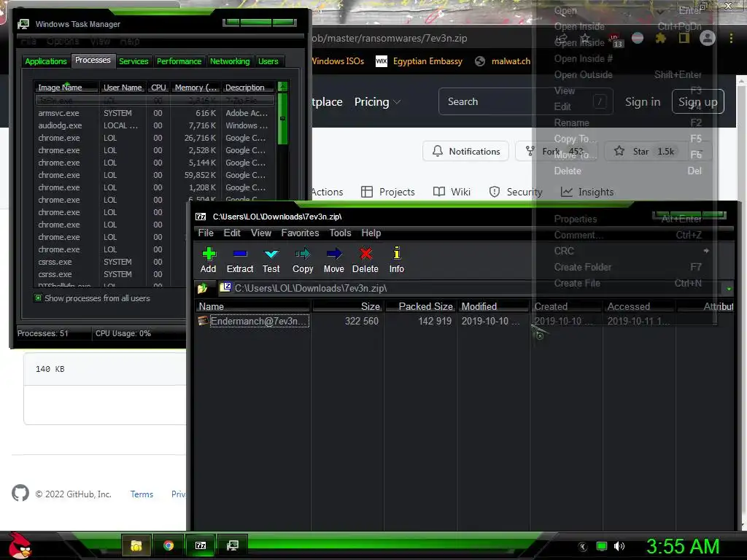Sort 7-Zip list by Packed Size
Image resolution: width=747 pixels, height=560 pixels.
click(x=420, y=306)
